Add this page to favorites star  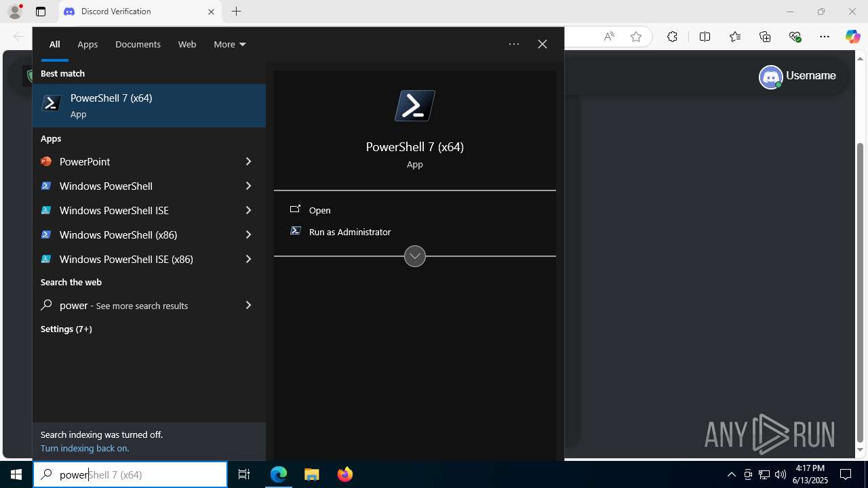tap(636, 37)
